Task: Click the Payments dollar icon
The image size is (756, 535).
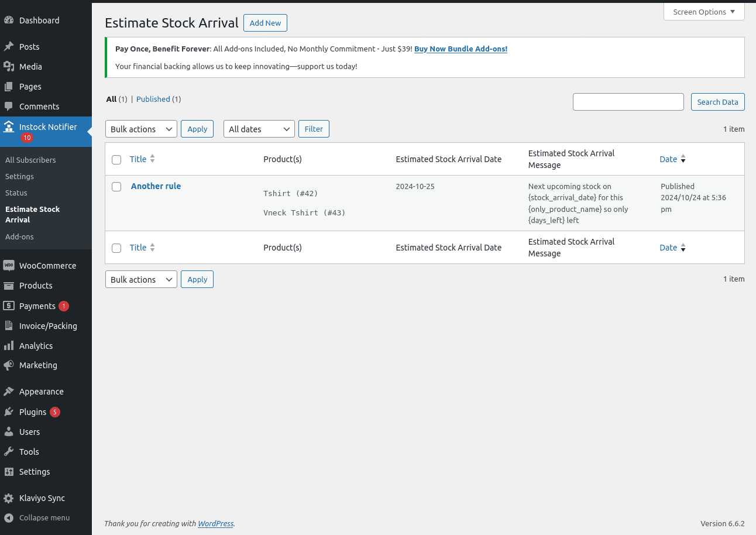Action: [x=9, y=306]
